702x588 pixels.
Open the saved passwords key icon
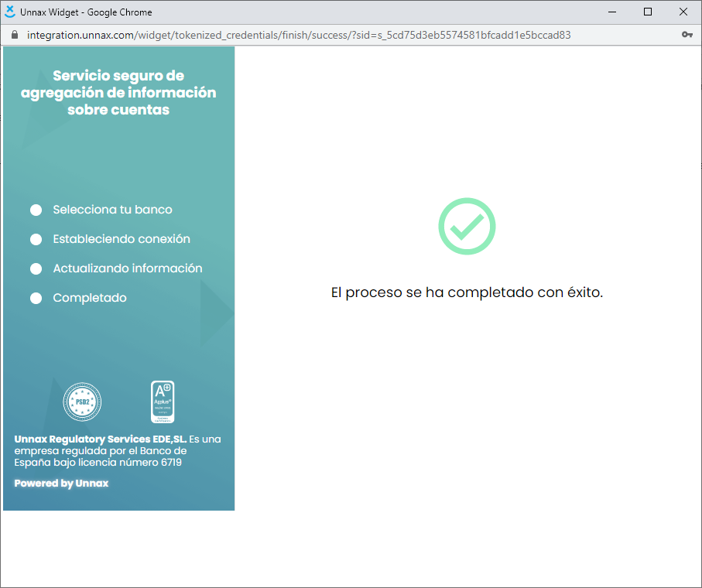pyautogui.click(x=687, y=35)
